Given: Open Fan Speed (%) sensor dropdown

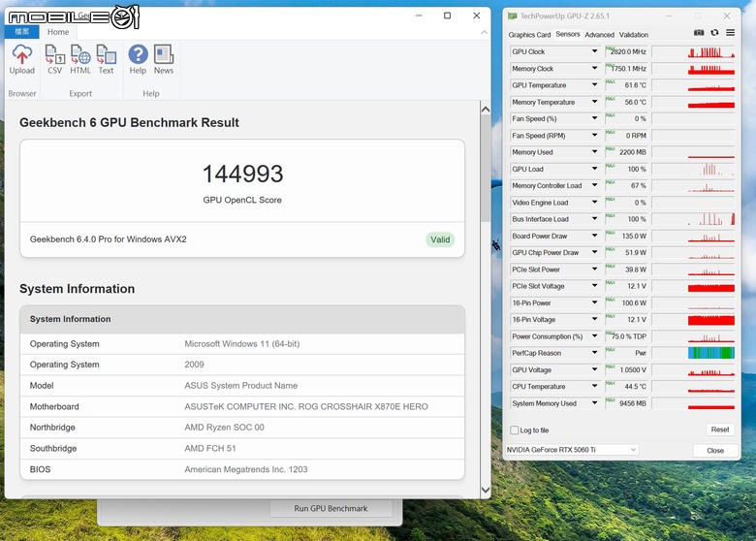Looking at the screenshot, I should tap(594, 118).
